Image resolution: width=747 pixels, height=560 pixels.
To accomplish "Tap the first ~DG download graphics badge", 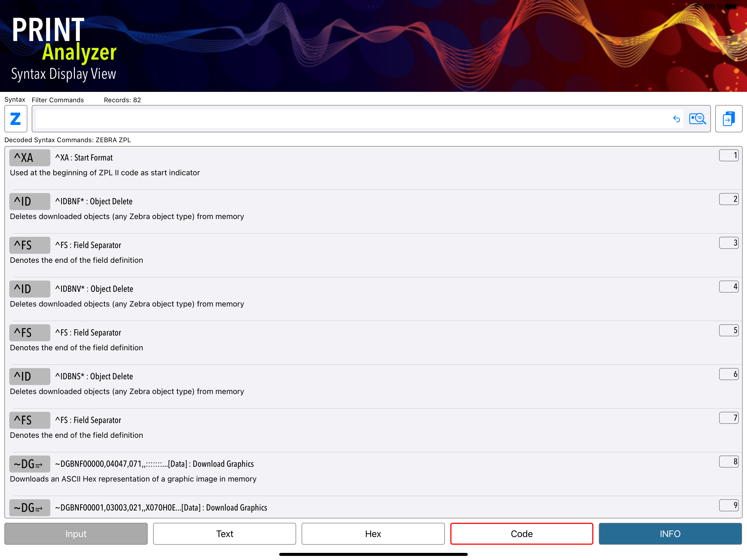I will click(x=30, y=464).
